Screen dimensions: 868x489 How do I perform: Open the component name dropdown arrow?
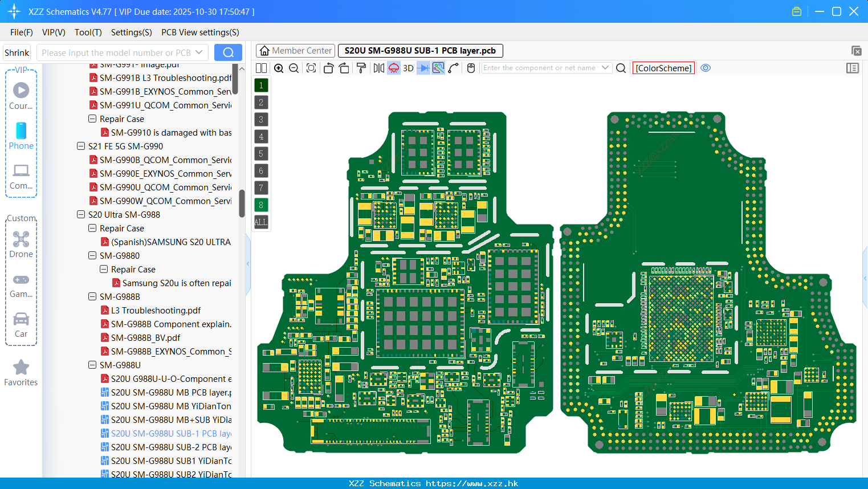(605, 68)
